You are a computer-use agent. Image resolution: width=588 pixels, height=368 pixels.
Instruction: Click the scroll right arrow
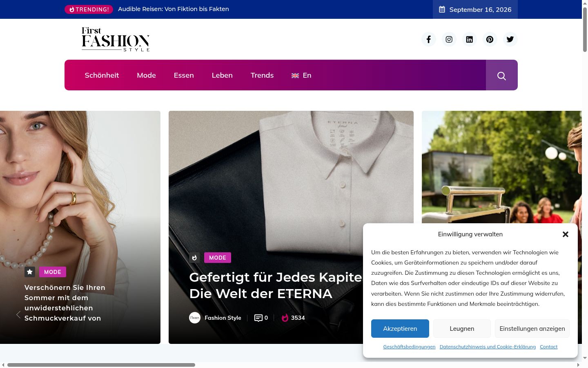578,365
